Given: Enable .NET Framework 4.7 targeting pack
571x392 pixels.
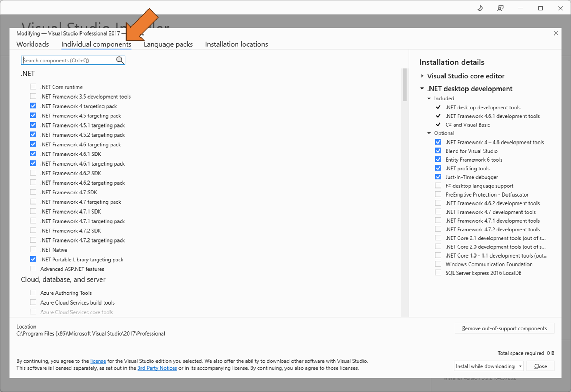Looking at the screenshot, I should (33, 201).
